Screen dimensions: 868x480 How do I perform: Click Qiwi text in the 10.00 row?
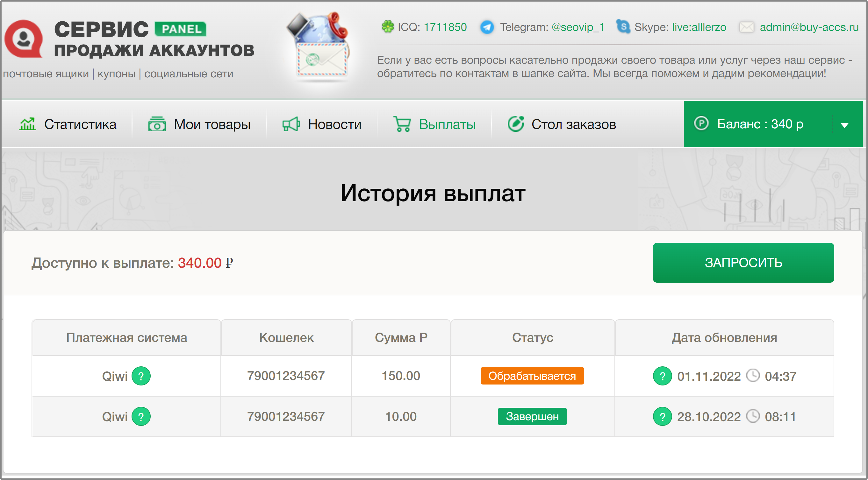click(115, 417)
